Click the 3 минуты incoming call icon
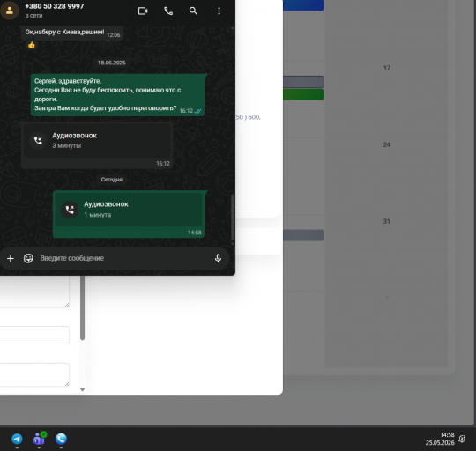The image size is (476, 451). 38,140
